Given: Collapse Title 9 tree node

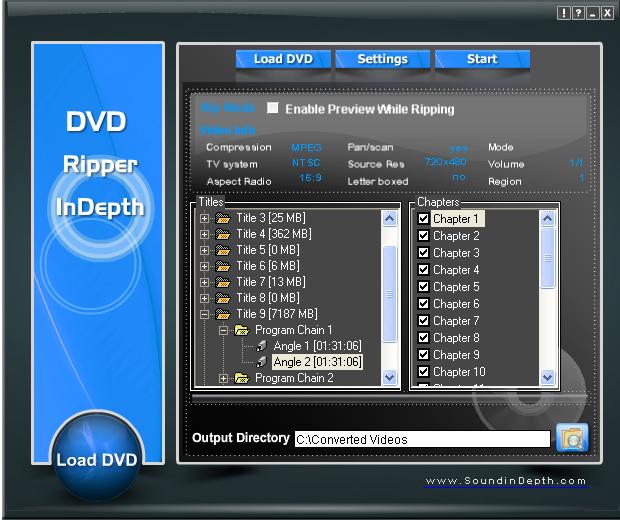Looking at the screenshot, I should (x=204, y=314).
